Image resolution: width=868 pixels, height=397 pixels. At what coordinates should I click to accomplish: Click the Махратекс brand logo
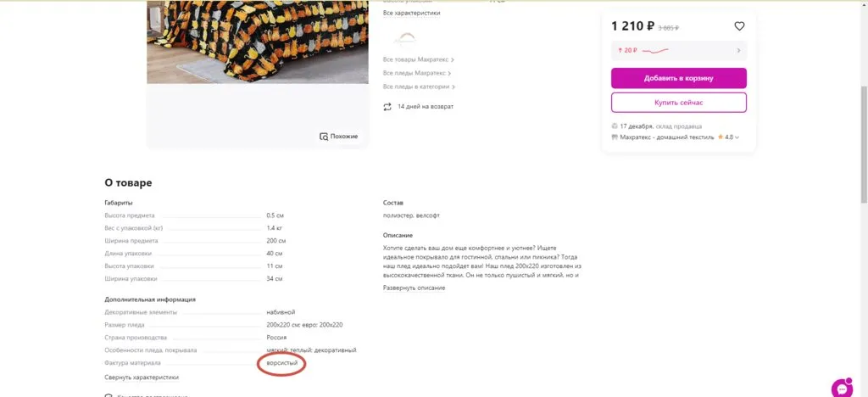[x=403, y=37]
